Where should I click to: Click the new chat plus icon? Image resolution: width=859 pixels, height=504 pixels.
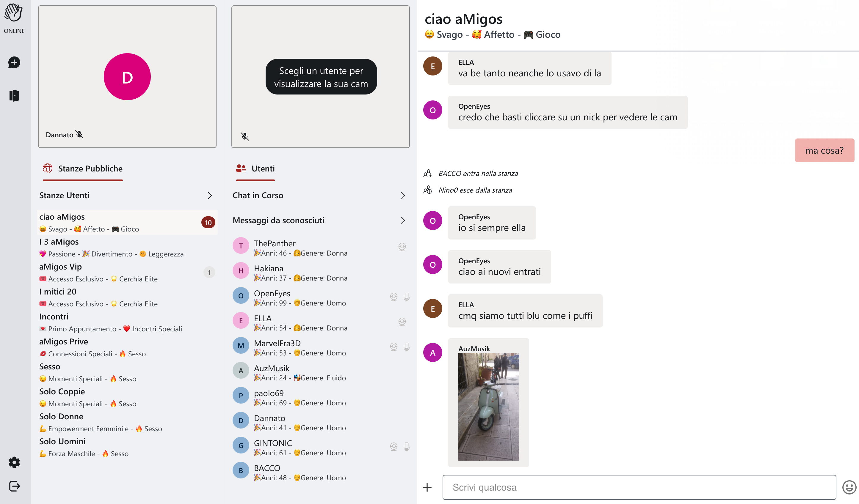coord(14,62)
